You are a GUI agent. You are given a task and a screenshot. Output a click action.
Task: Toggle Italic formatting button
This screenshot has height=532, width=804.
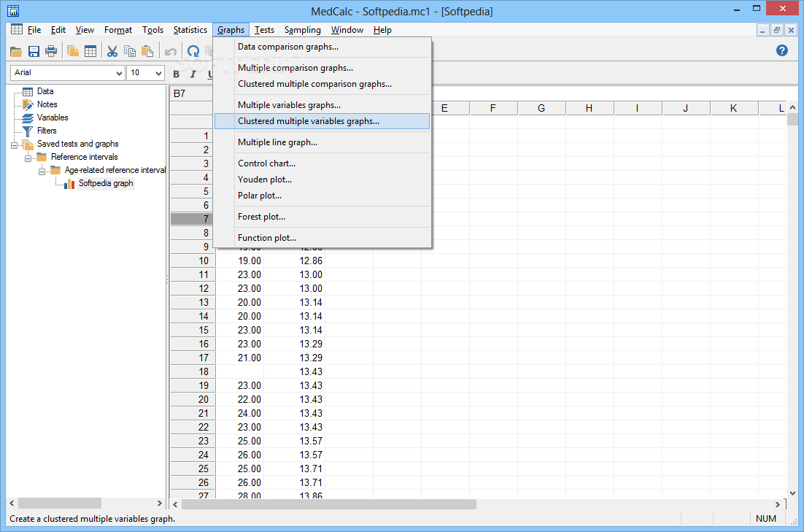193,74
